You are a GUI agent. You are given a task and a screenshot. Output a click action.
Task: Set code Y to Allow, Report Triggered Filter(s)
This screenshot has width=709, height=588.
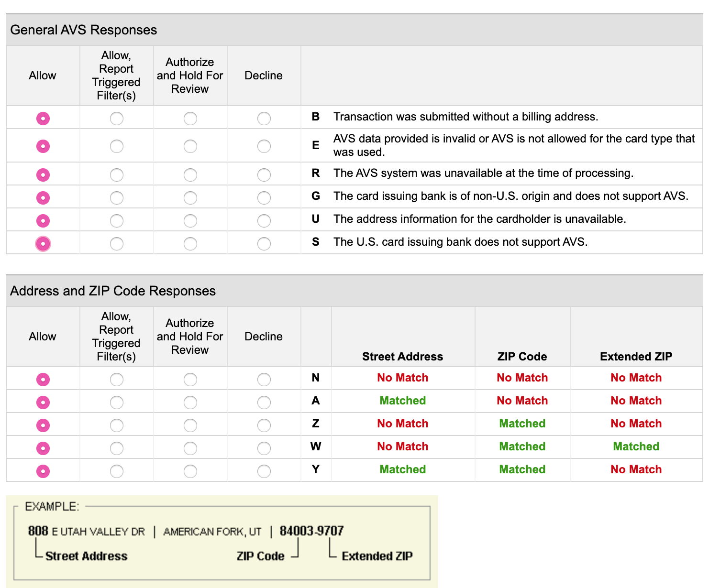coord(116,471)
